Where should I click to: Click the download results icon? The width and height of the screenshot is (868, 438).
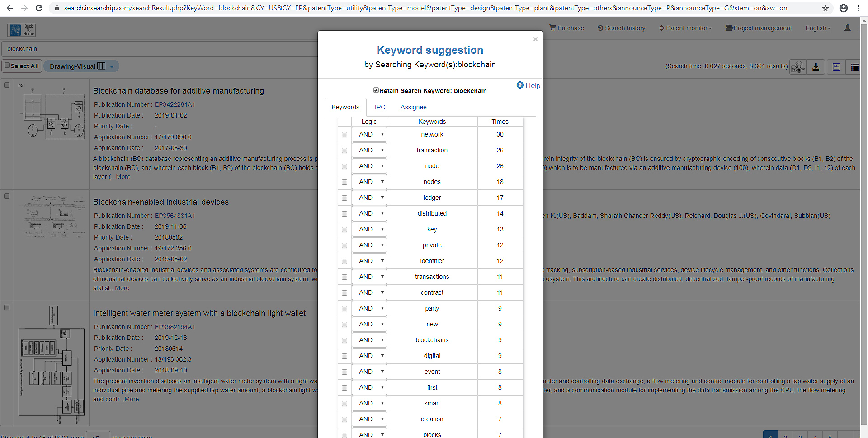click(x=816, y=67)
